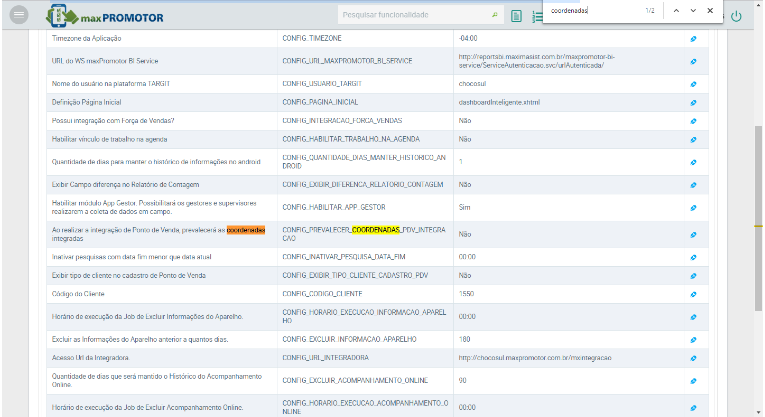The height and width of the screenshot is (417, 765).
Task: Edit the CONFIG_CODIGO_CLIENTE row
Action: pyautogui.click(x=693, y=293)
